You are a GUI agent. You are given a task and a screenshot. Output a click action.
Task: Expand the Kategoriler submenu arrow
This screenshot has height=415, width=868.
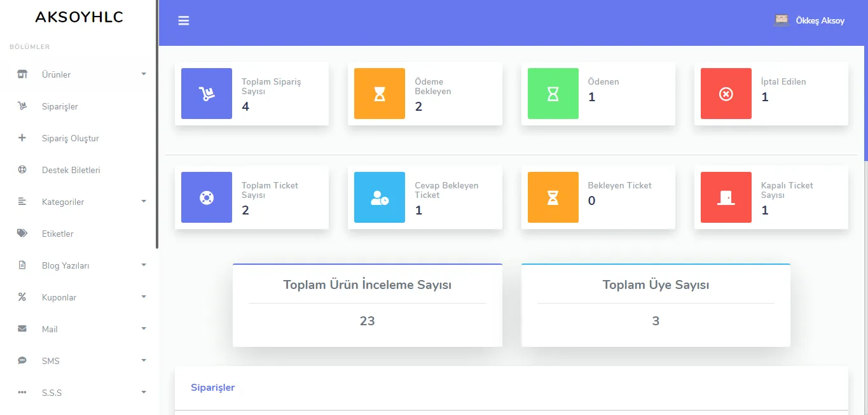(144, 202)
